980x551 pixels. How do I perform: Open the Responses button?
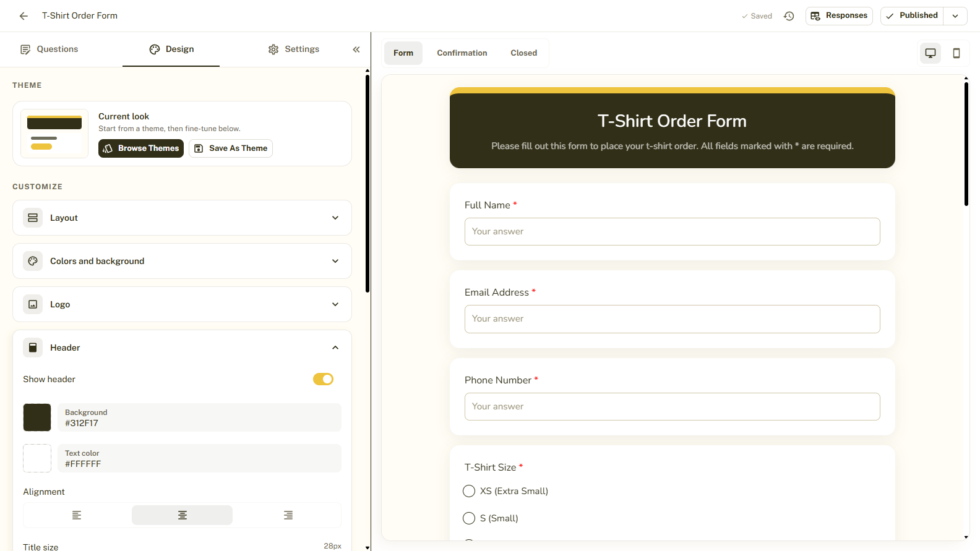click(x=839, y=16)
